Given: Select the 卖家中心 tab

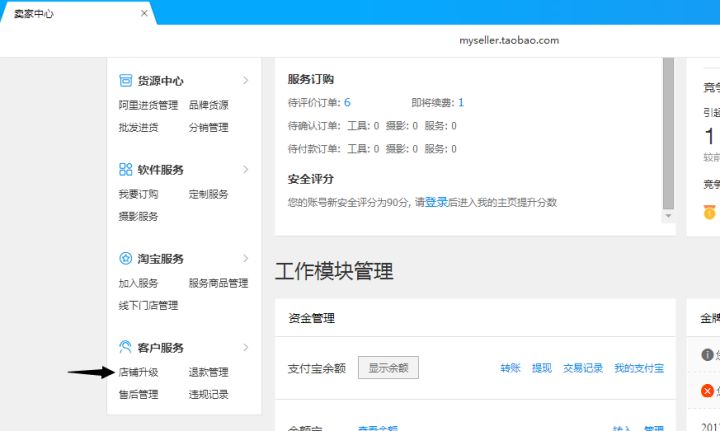Looking at the screenshot, I should [78, 13].
